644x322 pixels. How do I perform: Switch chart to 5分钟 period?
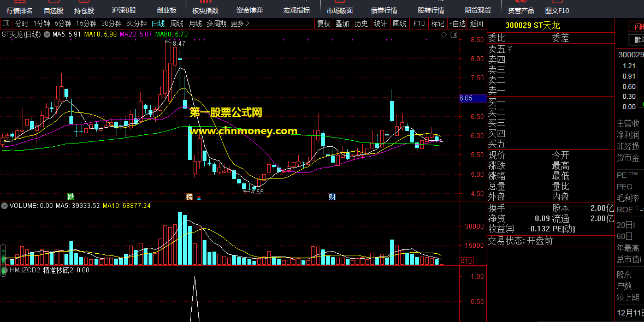63,24
